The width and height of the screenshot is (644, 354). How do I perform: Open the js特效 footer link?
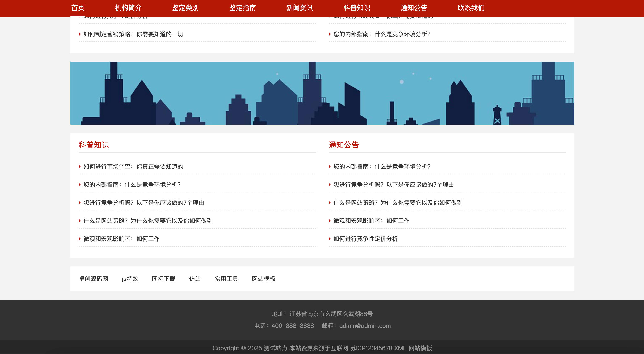coord(130,279)
